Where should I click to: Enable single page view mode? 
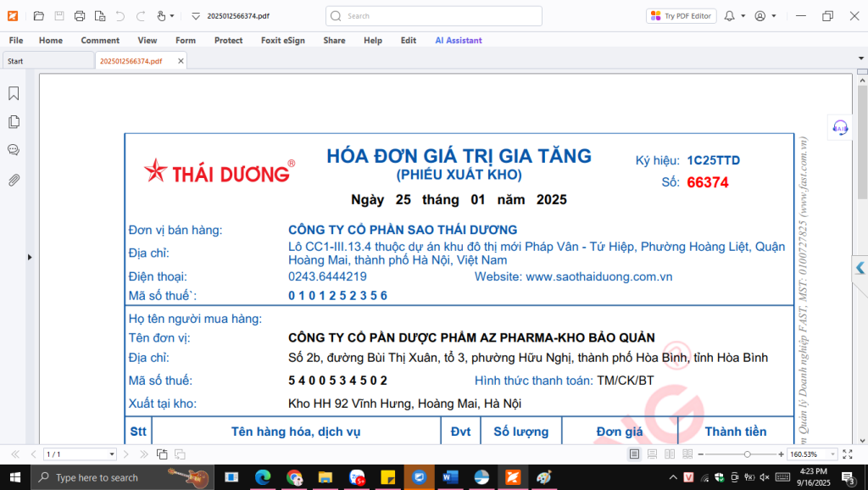634,454
